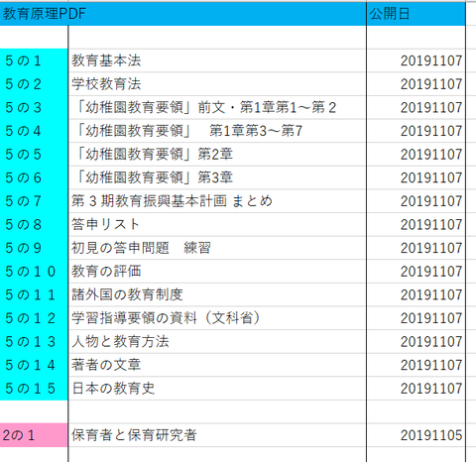This screenshot has width=476, height=462.
Task: Click the cell labeled 5の1
Action: [34, 60]
